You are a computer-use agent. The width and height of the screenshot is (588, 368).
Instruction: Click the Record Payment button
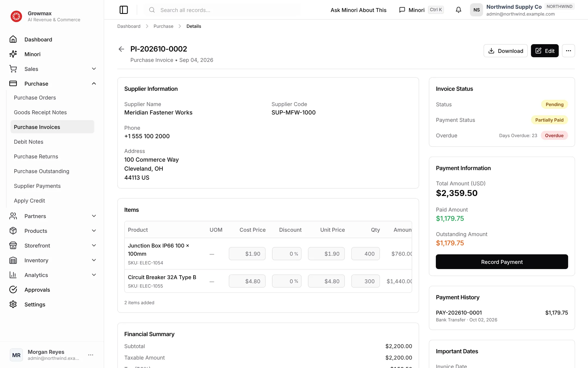click(502, 262)
